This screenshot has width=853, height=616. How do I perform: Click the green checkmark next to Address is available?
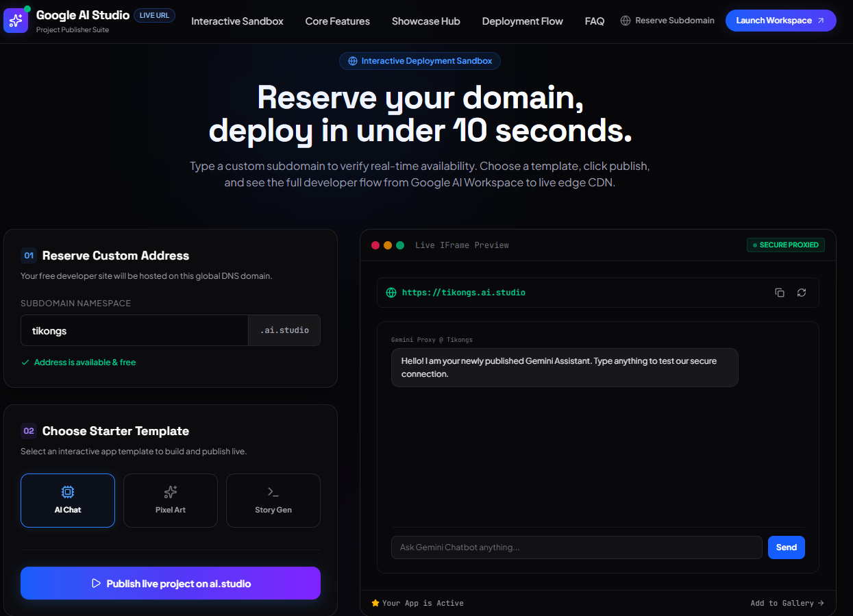[25, 362]
